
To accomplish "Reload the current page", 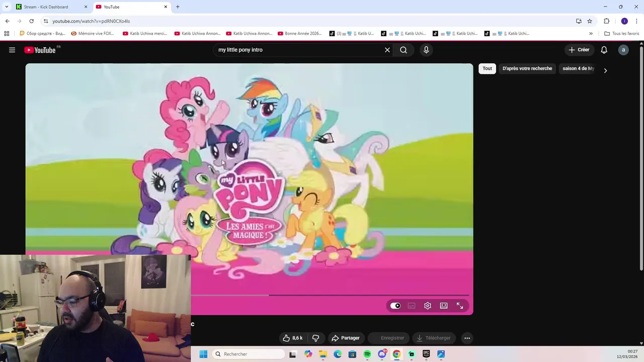I will (x=31, y=21).
